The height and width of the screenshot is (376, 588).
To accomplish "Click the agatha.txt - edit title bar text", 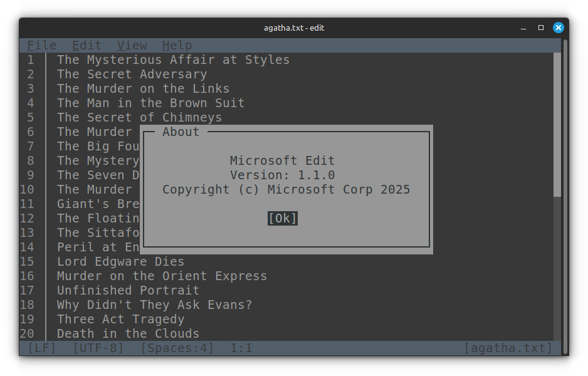I will coord(293,28).
